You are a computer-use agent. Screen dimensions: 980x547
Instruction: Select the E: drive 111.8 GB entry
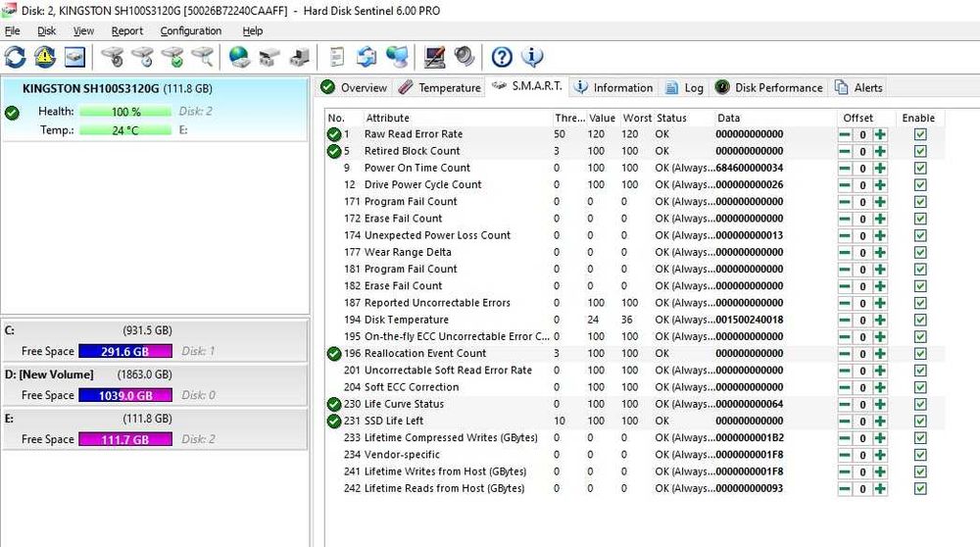tap(155, 428)
